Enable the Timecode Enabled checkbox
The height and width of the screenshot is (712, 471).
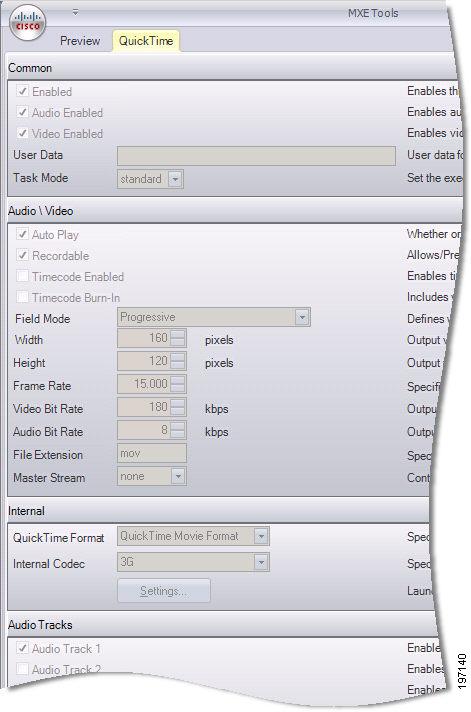22,276
